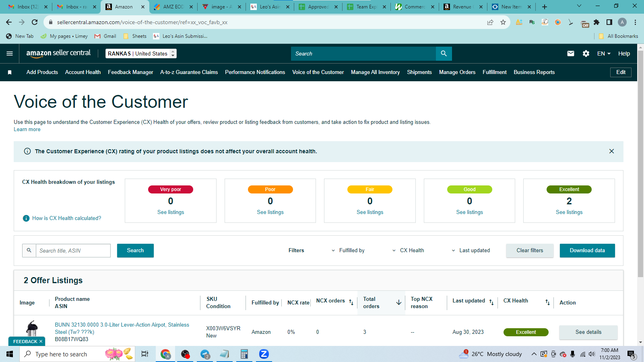Open Feedback Manager from the nav bar
This screenshot has width=644, height=362.
click(130, 72)
